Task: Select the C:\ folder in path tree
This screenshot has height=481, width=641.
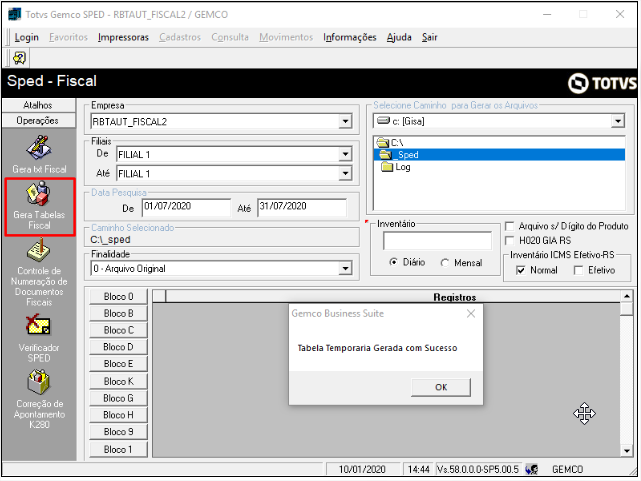Action: click(390, 143)
